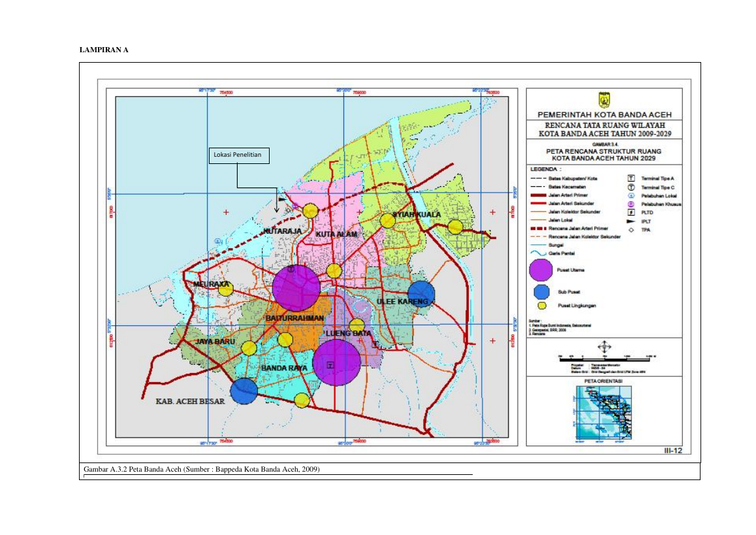Click the Banda Aceh city emblem

tap(604, 101)
